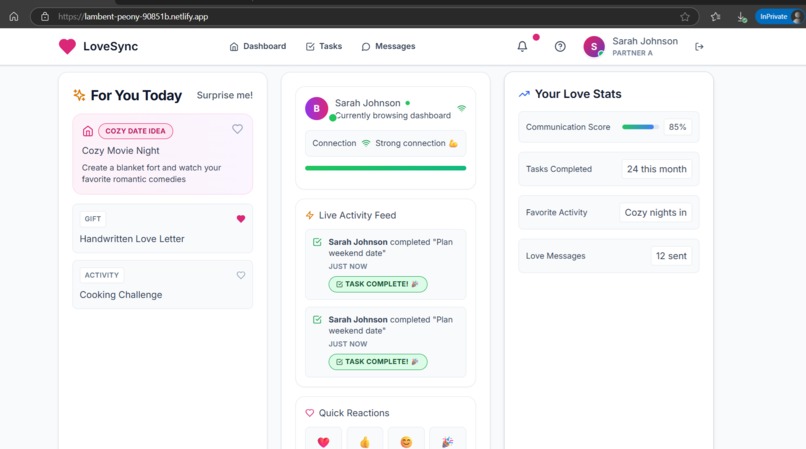Screen dimensions: 806x449
Task: Click the 85% score value
Action: pyautogui.click(x=677, y=127)
